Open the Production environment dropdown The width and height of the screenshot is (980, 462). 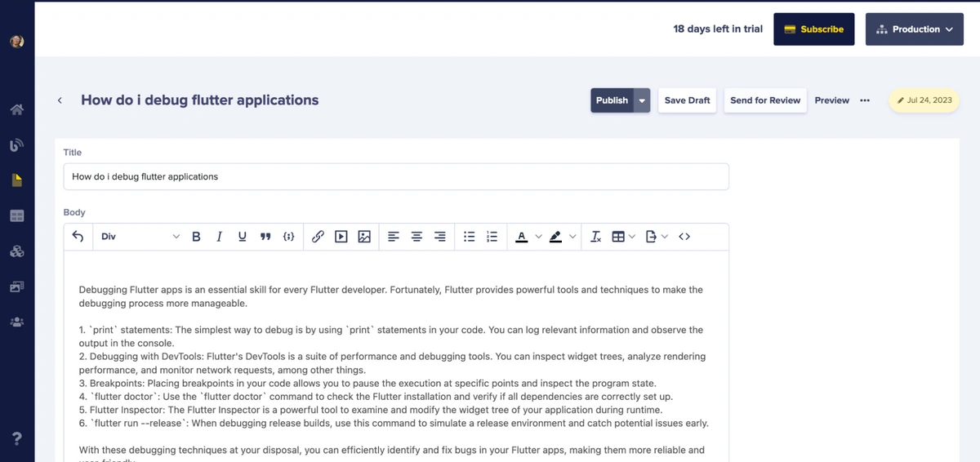(914, 29)
